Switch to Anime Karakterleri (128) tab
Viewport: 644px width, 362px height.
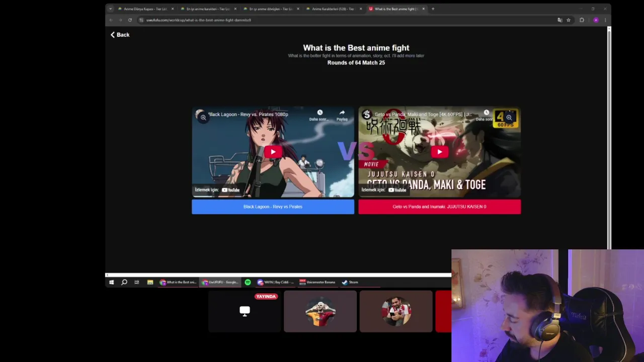pos(333,9)
